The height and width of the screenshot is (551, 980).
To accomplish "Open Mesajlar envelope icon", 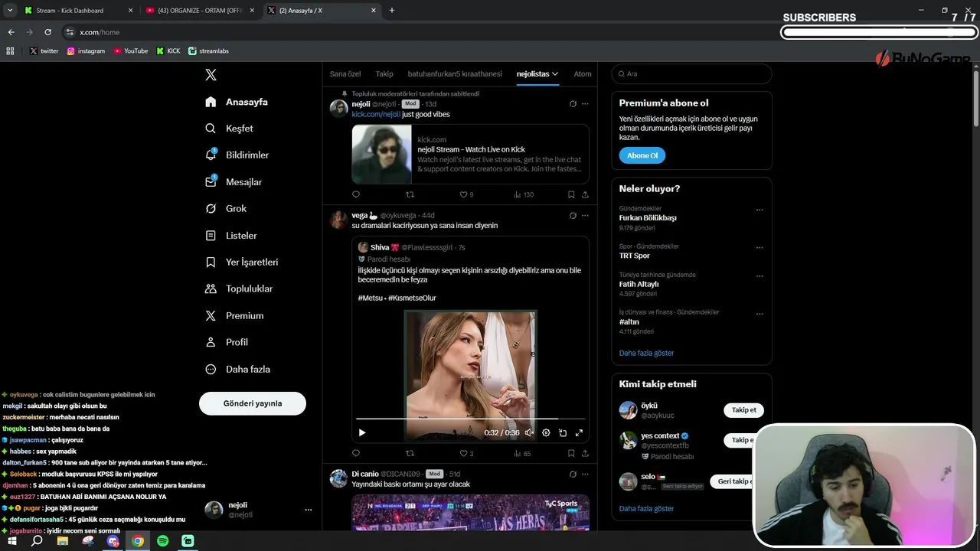I will (211, 181).
